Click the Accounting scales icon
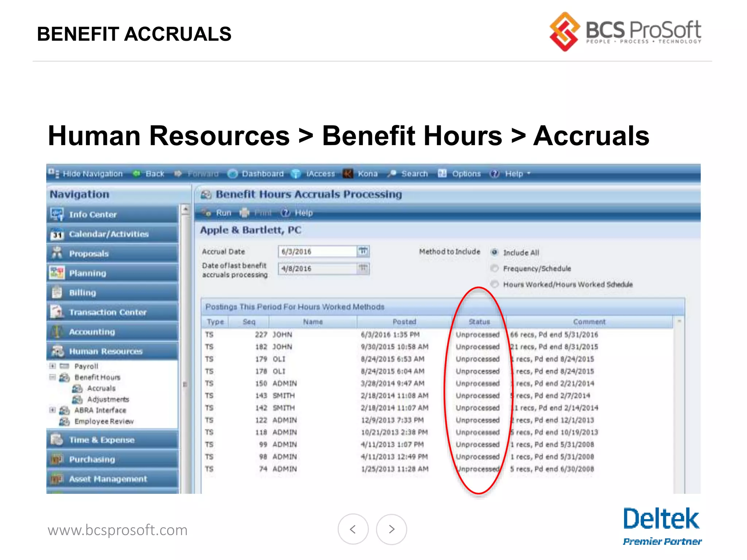 click(57, 331)
